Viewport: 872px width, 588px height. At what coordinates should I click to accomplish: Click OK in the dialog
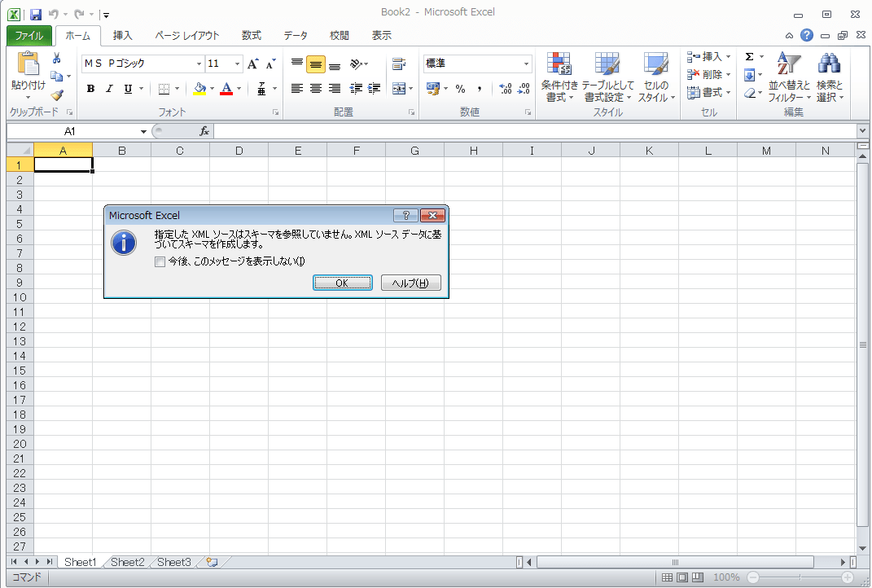(343, 283)
